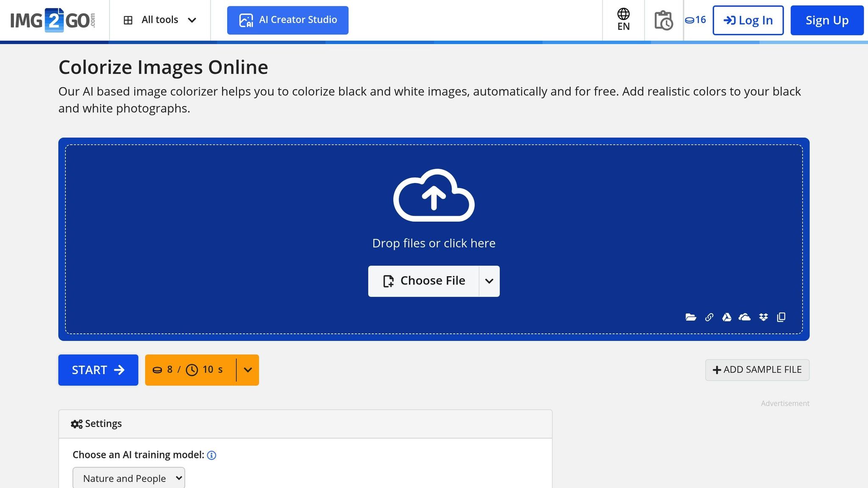This screenshot has height=488, width=868.
Task: Click ADD SAMPLE FILE
Action: coord(757,370)
